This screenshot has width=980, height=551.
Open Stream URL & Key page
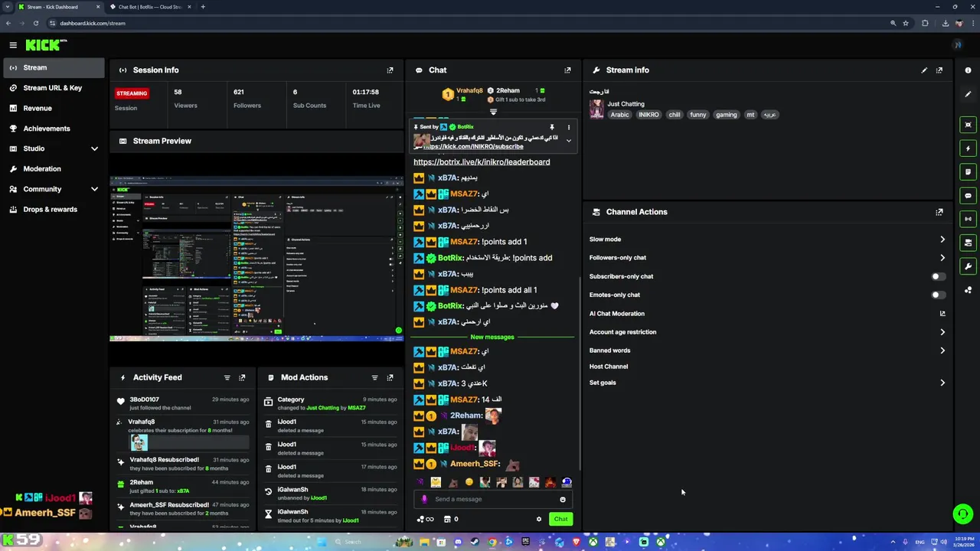coord(54,88)
